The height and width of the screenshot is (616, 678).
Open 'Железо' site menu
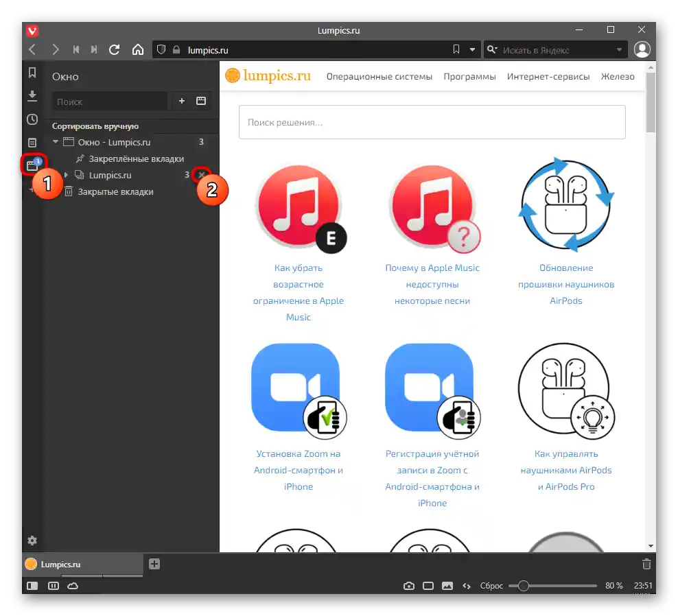[x=618, y=77]
